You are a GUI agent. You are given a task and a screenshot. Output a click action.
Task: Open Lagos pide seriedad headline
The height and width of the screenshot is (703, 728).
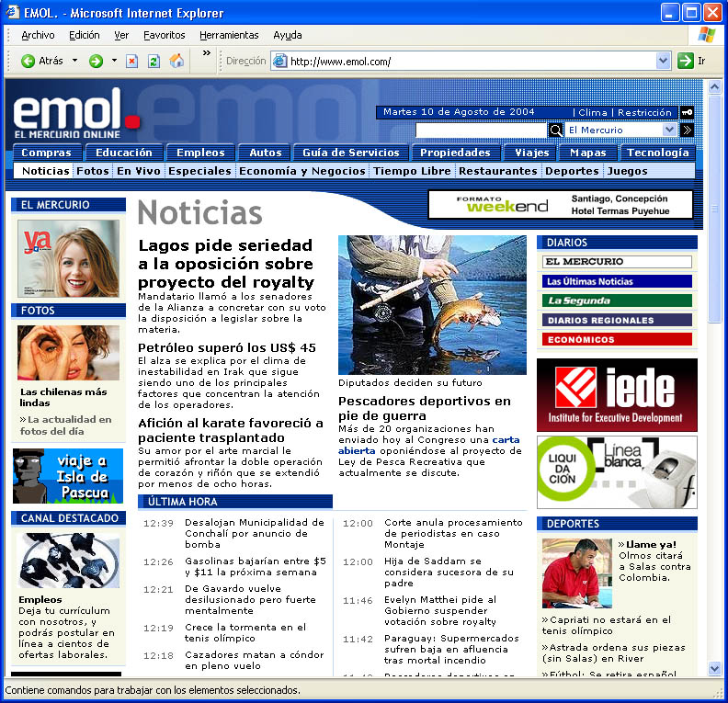tap(226, 264)
